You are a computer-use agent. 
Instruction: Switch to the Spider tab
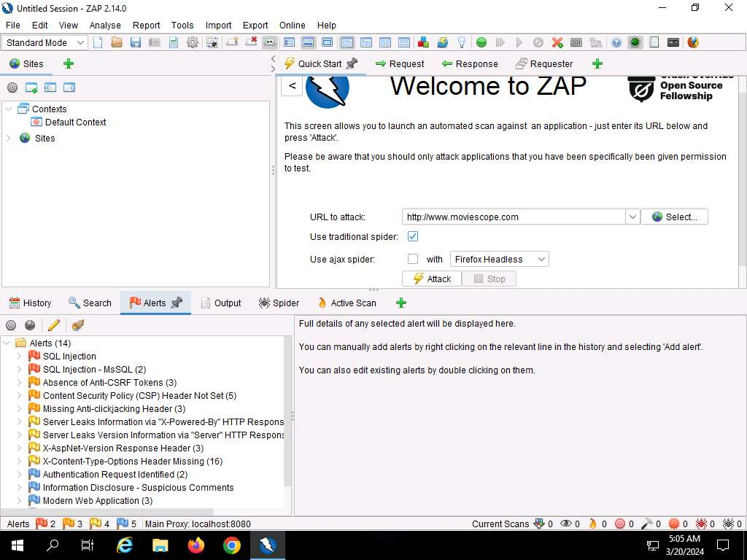click(279, 303)
